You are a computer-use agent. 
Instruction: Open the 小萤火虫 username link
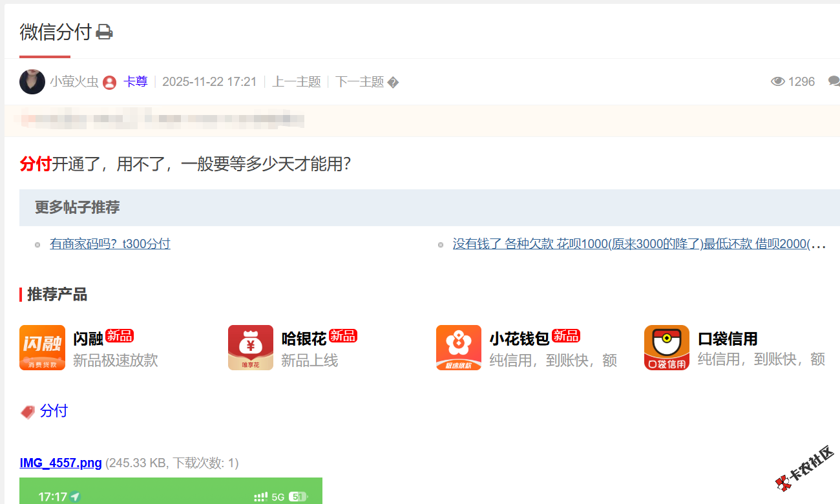74,82
